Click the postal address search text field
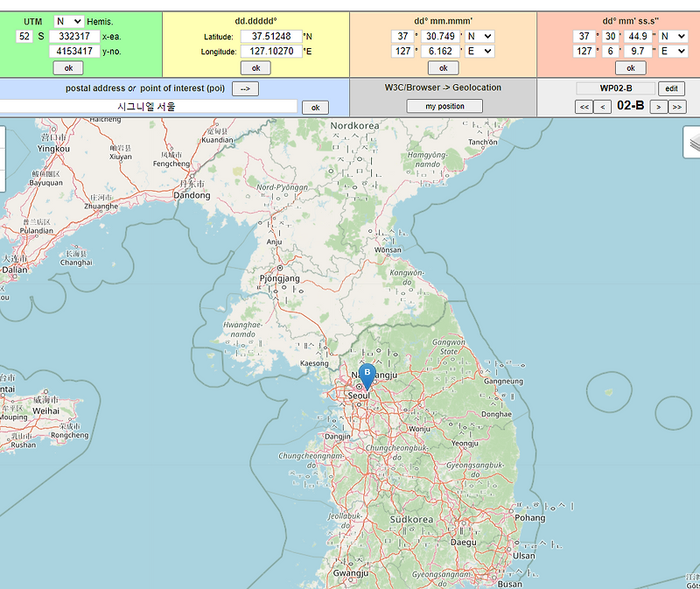Image resolution: width=700 pixels, height=589 pixels. coord(148,107)
